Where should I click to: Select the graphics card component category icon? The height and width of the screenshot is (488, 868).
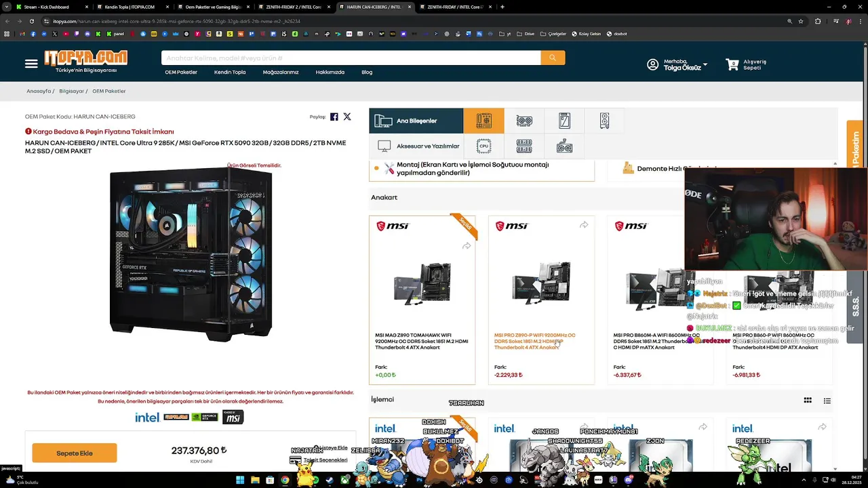point(524,121)
